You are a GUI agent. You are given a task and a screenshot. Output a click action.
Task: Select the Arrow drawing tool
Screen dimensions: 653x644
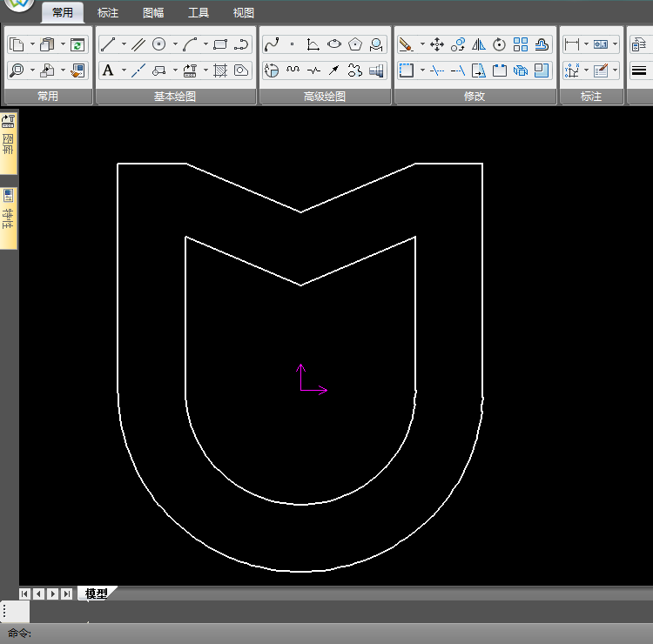point(334,70)
